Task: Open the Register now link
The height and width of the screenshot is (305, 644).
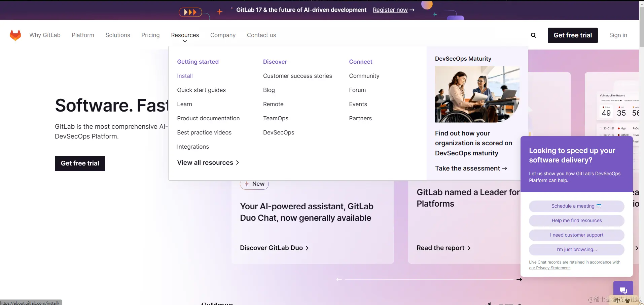Action: (x=390, y=10)
